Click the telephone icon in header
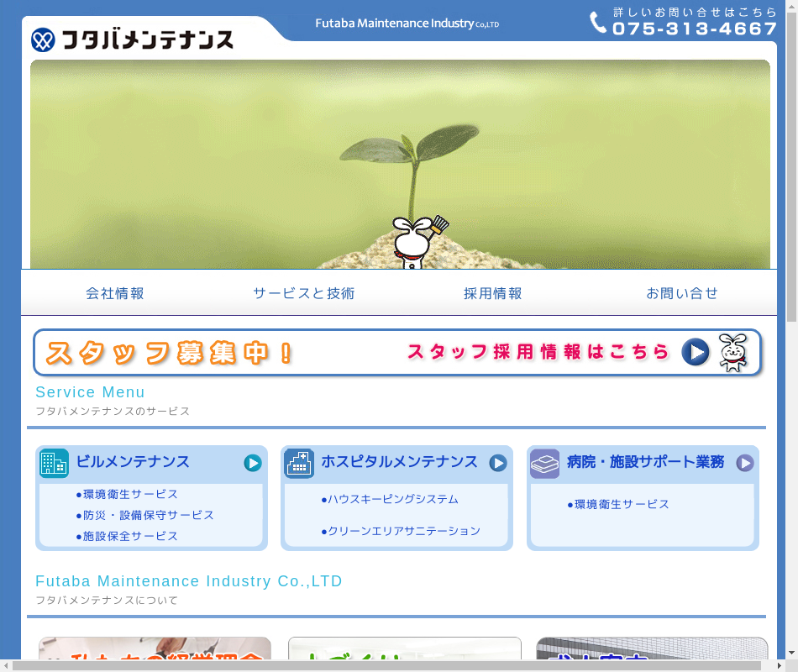Viewport: 798px width, 672px height. (598, 23)
